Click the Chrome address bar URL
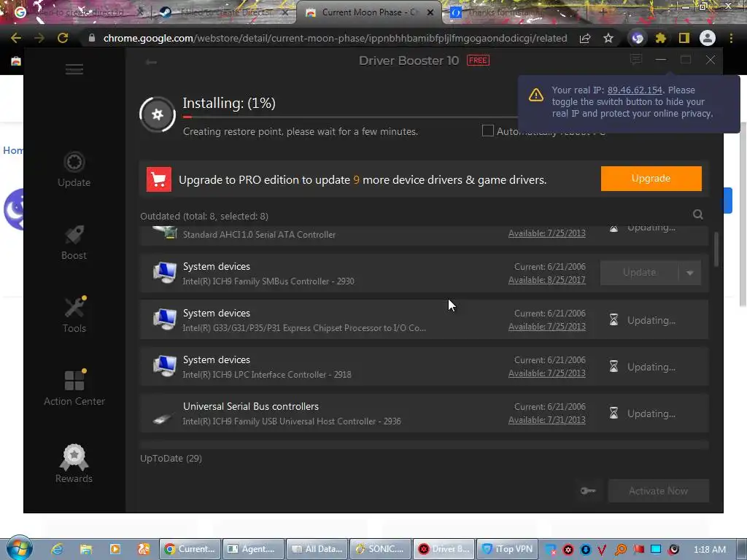Image resolution: width=747 pixels, height=560 pixels. [335, 38]
